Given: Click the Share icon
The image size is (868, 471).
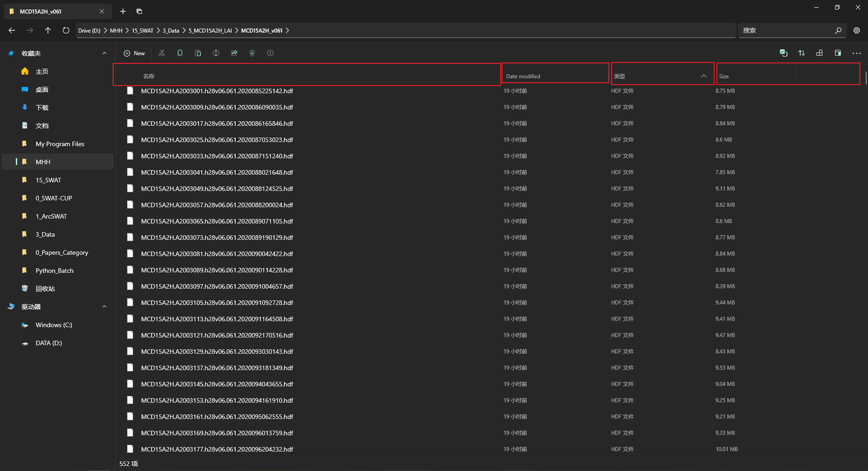Looking at the screenshot, I should (234, 53).
